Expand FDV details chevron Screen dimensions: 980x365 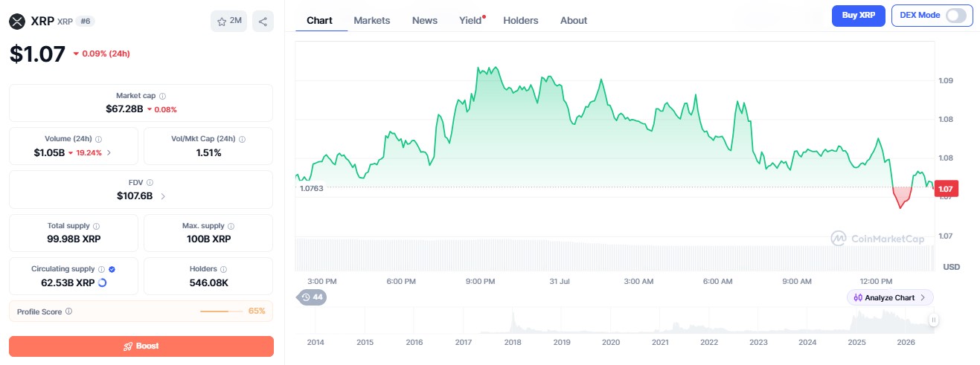click(x=163, y=196)
